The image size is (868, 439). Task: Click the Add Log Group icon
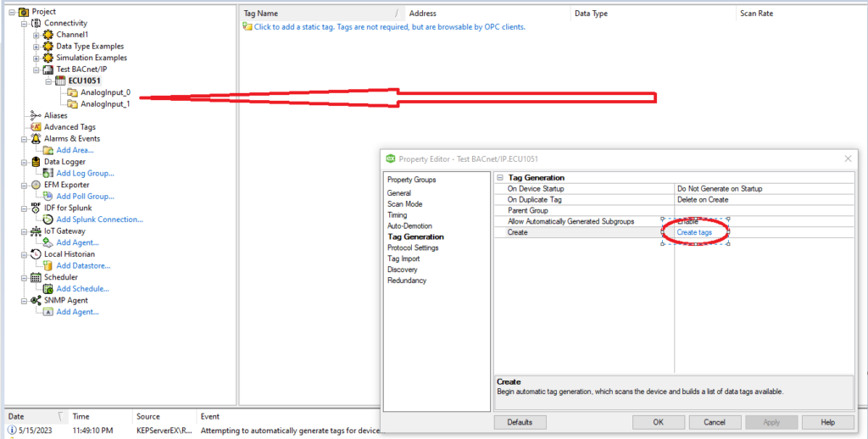[x=48, y=173]
